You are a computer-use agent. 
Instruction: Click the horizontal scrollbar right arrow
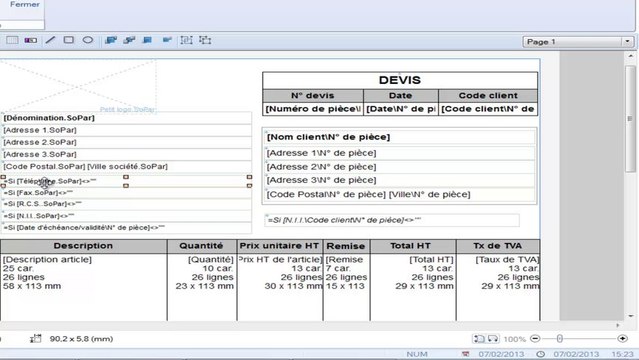coord(618,325)
